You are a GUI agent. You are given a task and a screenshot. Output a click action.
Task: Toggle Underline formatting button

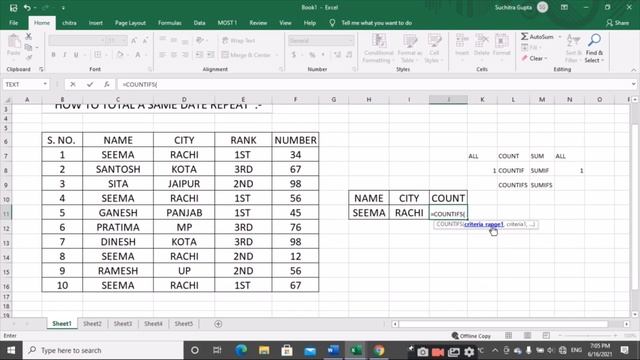(x=76, y=55)
